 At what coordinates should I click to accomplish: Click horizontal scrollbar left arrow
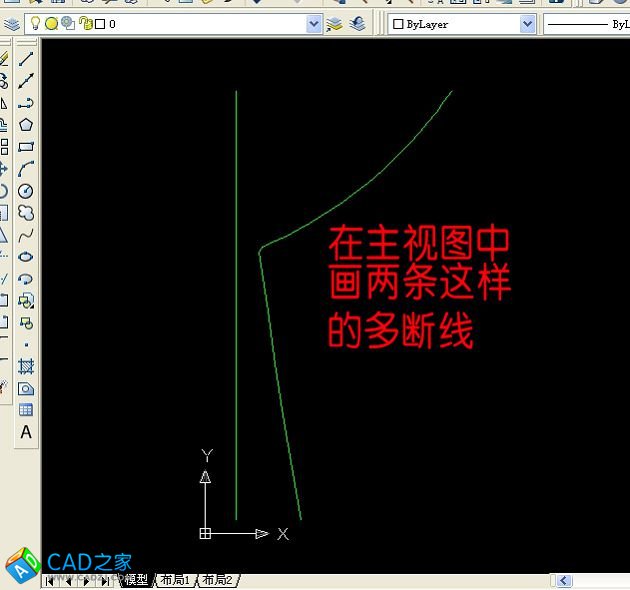pos(563,581)
